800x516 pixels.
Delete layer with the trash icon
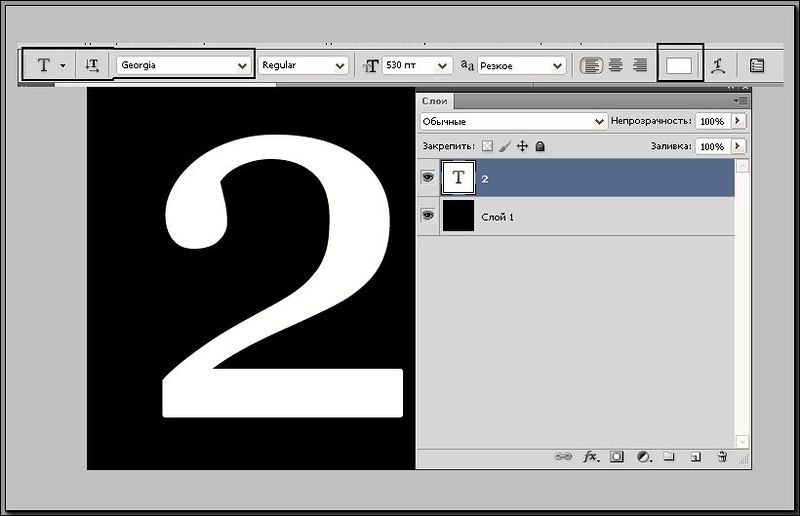(x=722, y=456)
